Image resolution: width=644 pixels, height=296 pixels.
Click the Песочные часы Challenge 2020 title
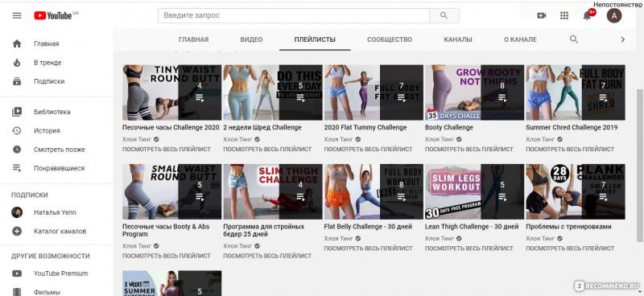click(171, 127)
